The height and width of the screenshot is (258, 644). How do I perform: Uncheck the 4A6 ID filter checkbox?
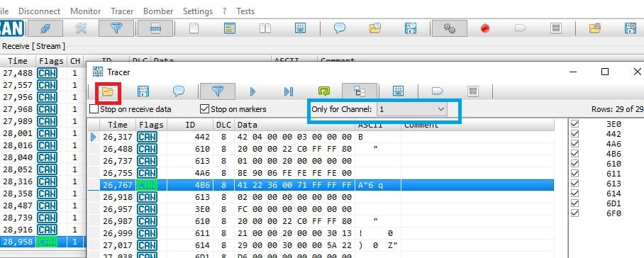[x=575, y=144]
